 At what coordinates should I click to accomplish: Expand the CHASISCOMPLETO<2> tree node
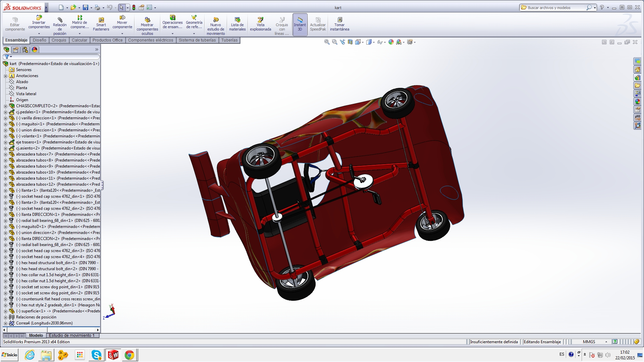(x=5, y=106)
